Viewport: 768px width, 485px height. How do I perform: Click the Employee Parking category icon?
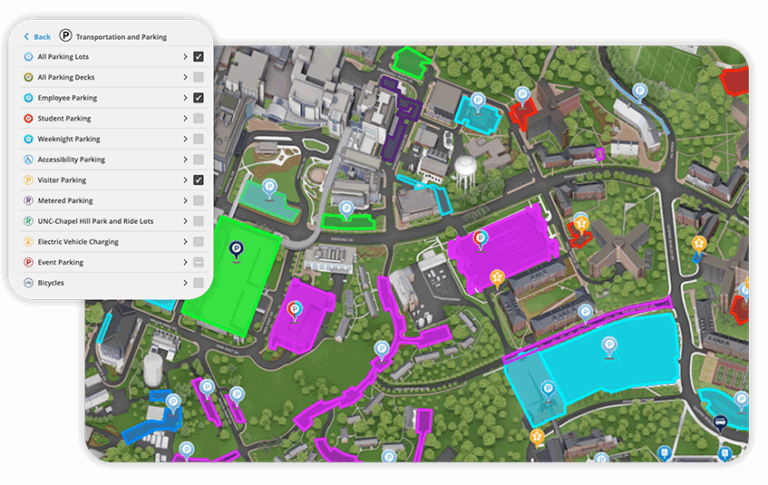click(x=28, y=97)
